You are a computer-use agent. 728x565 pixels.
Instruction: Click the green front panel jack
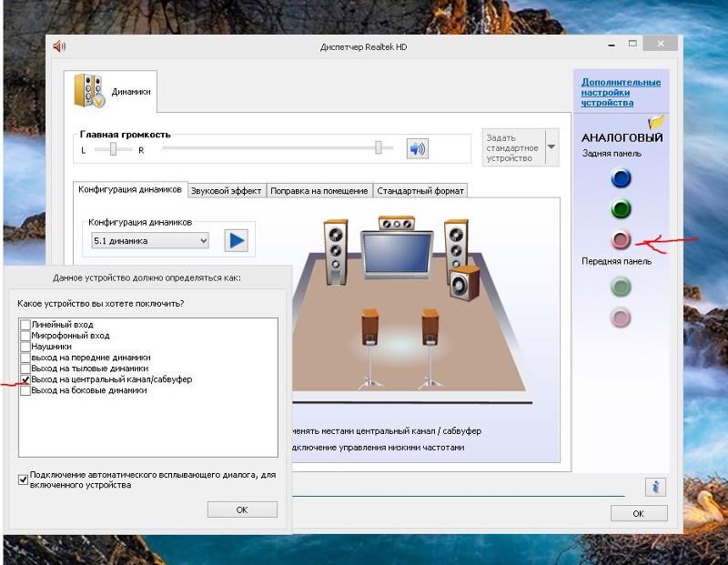pyautogui.click(x=621, y=287)
